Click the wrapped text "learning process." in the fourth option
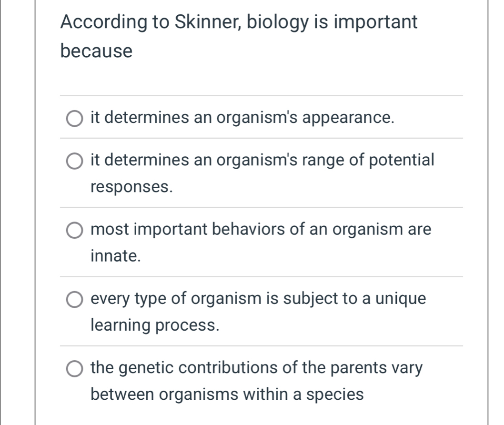This screenshot has width=504, height=425. [156, 325]
